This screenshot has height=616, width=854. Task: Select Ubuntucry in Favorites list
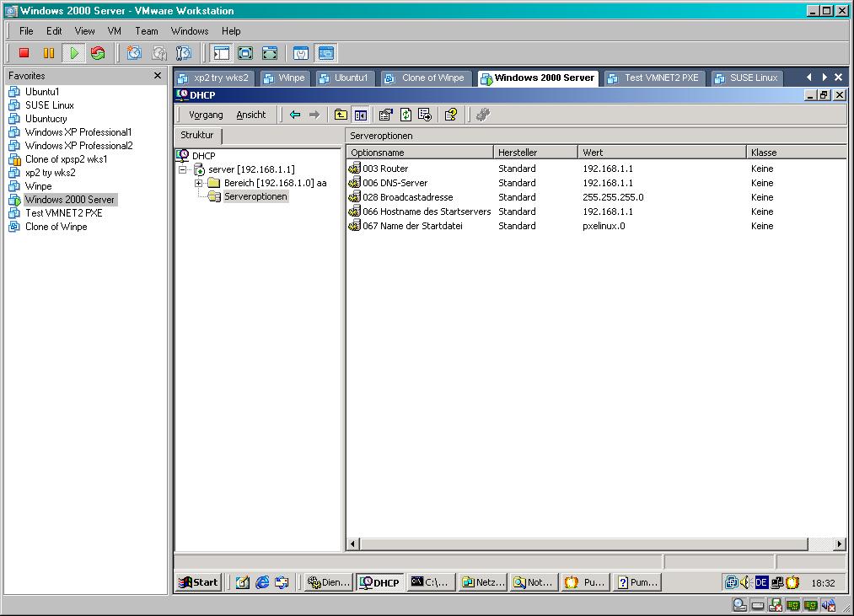[46, 119]
